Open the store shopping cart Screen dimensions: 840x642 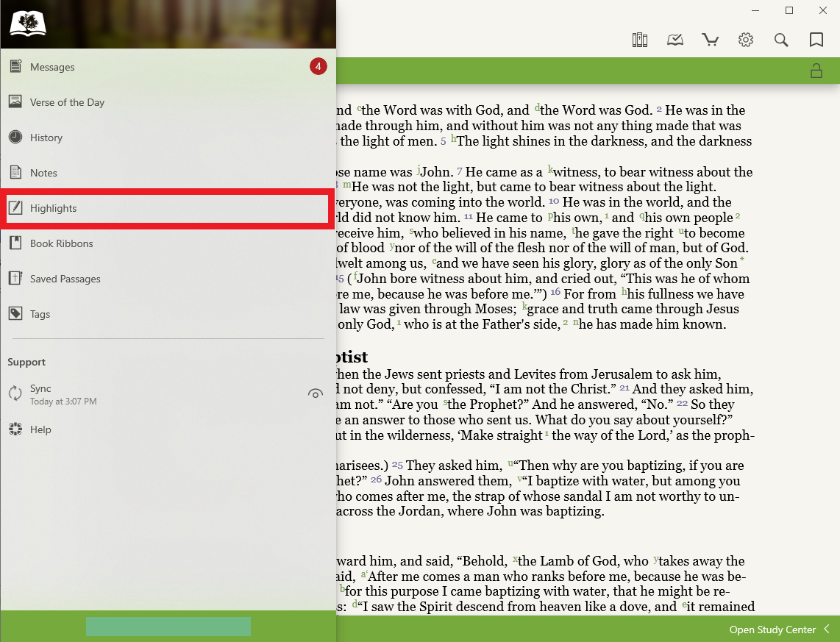[x=711, y=40]
